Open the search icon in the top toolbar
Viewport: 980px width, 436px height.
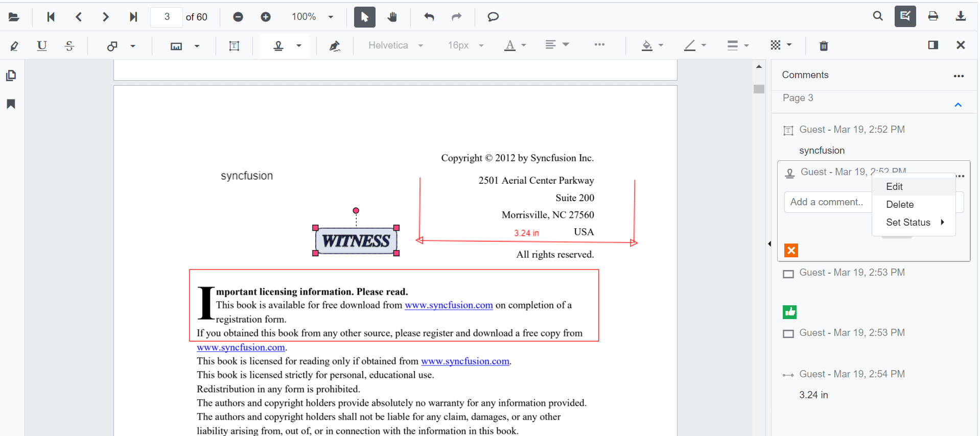point(878,16)
